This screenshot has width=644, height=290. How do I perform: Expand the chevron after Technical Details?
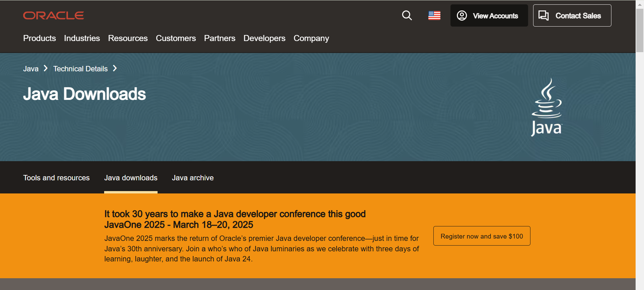115,69
